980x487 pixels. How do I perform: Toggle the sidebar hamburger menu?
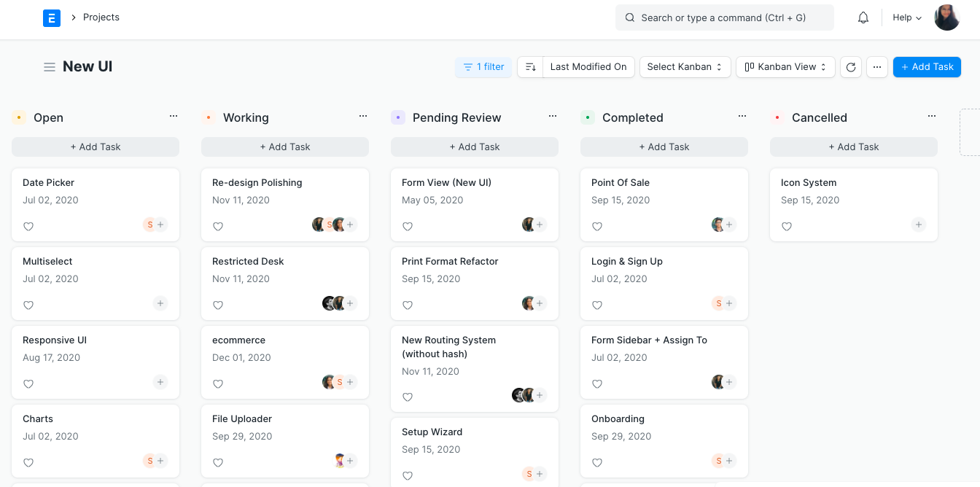tap(50, 67)
